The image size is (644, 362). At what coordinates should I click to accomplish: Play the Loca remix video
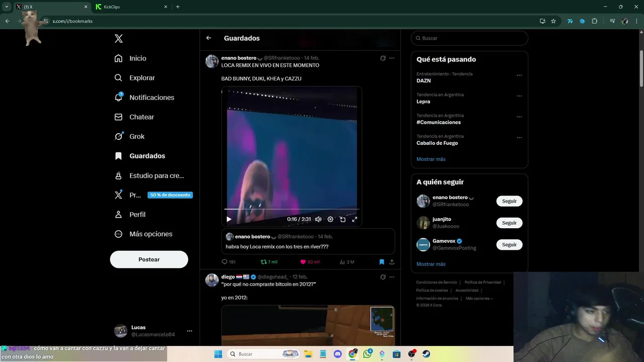(x=229, y=219)
